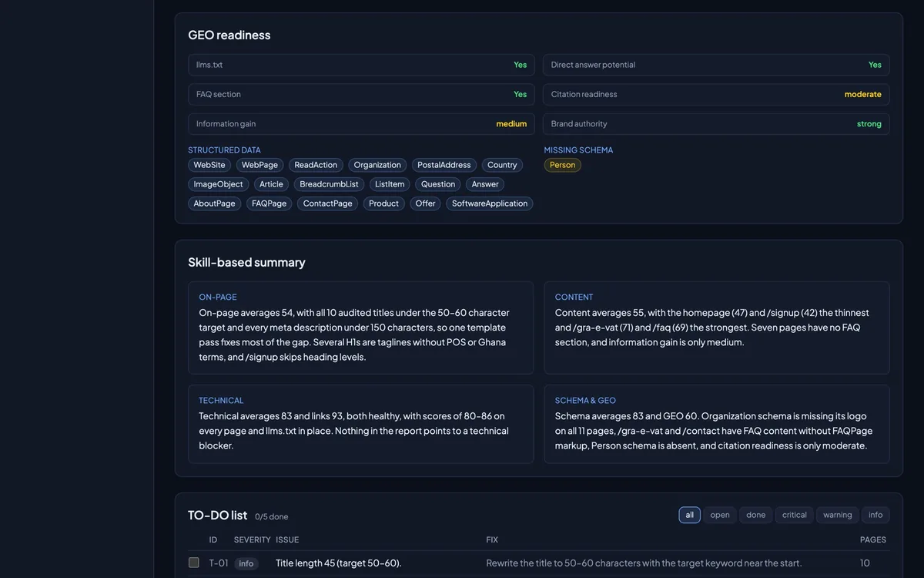This screenshot has height=578, width=924.
Task: Select the Citation readiness row
Action: (716, 94)
